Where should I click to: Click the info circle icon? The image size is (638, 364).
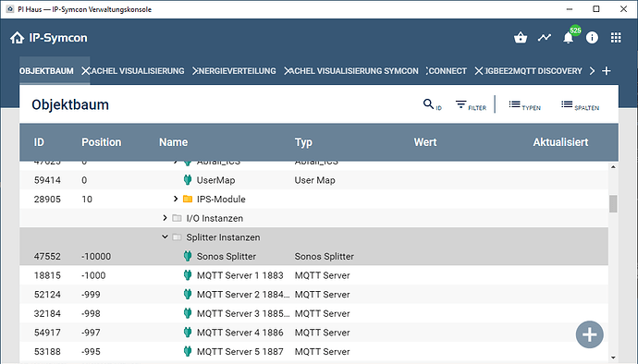pyautogui.click(x=592, y=38)
